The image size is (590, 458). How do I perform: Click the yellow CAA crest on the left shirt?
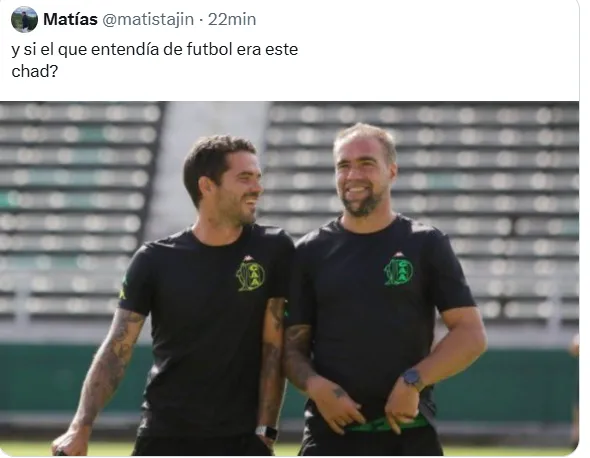251,276
